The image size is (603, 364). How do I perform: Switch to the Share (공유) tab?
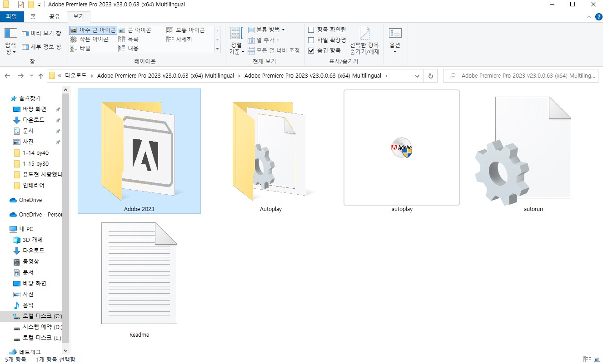click(x=54, y=16)
